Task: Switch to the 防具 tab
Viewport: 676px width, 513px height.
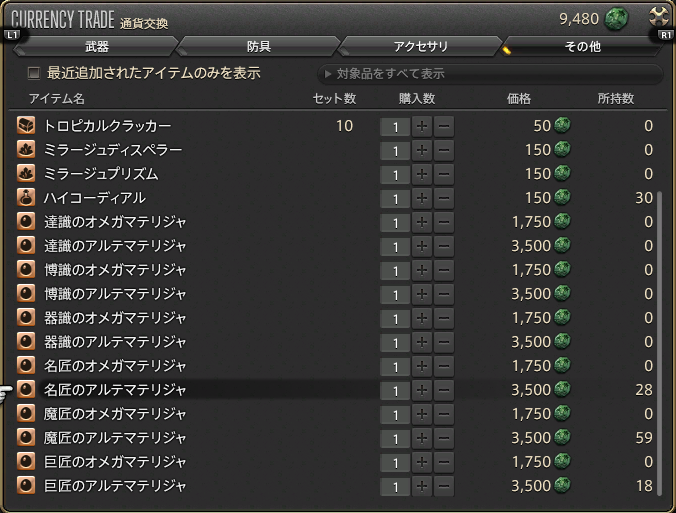Action: click(258, 47)
